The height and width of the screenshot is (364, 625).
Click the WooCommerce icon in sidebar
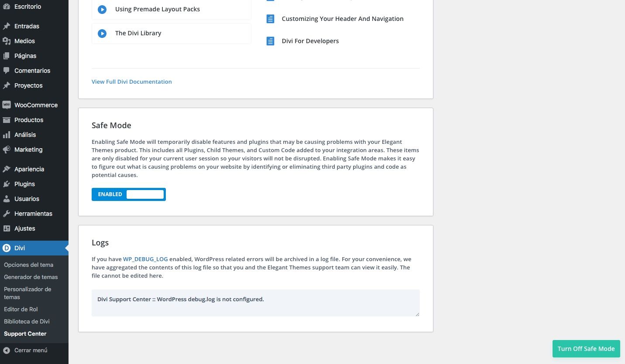[x=7, y=105]
